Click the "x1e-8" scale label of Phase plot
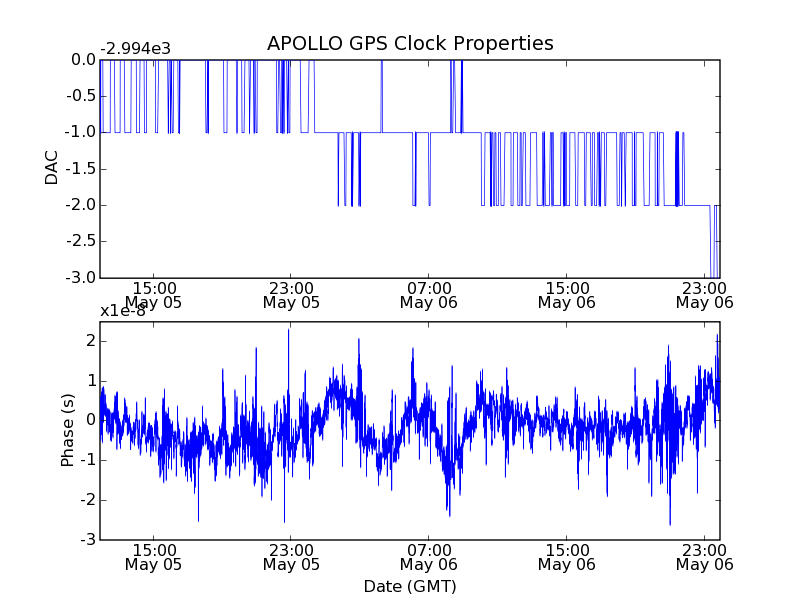Viewport: 800px width, 600px height. point(123,311)
